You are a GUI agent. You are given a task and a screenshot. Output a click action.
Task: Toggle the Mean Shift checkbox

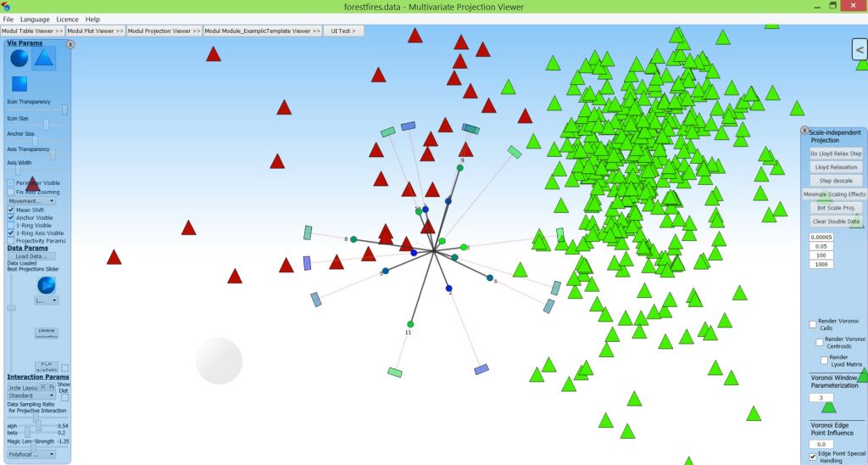(11, 210)
